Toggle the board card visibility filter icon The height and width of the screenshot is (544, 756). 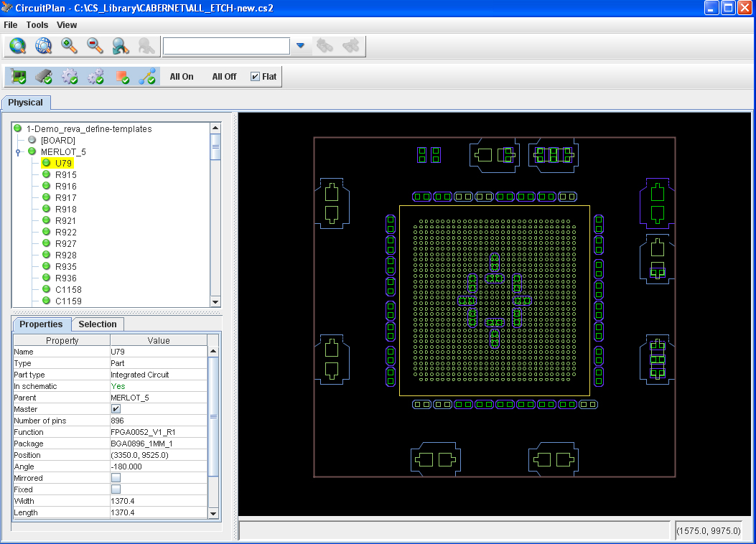(x=19, y=77)
